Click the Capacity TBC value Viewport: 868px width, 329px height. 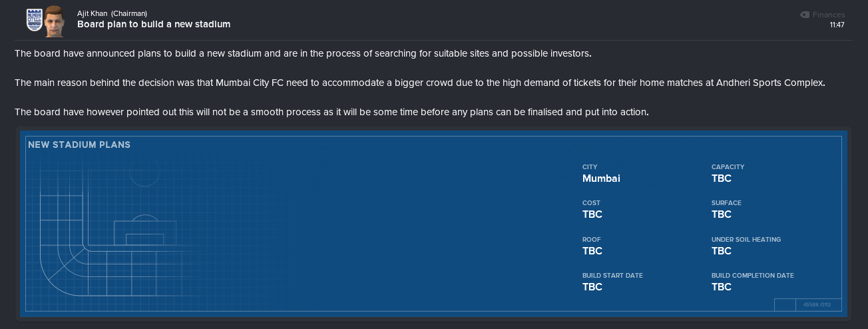[722, 178]
